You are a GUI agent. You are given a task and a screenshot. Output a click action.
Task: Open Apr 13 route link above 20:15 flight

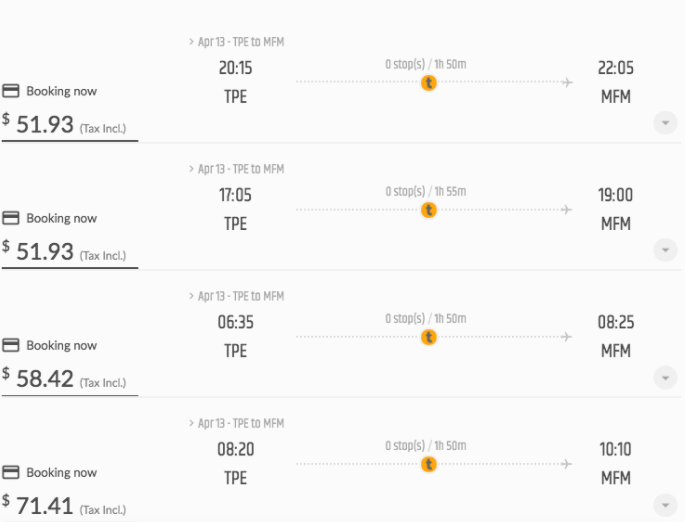point(236,42)
